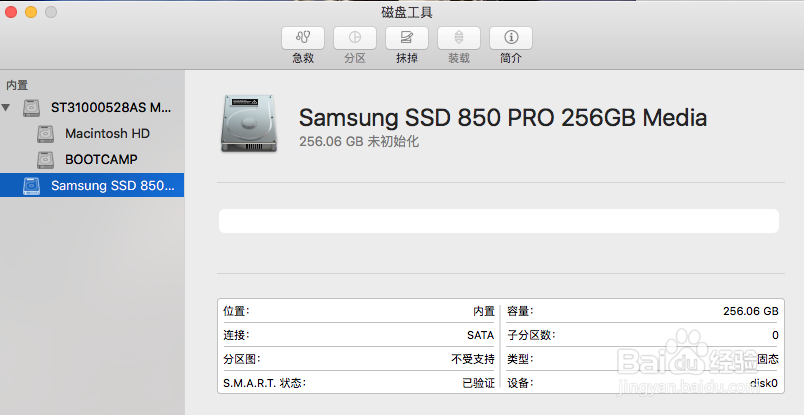804x415 pixels.
Task: Click the 内置 sidebar section header
Action: pyautogui.click(x=17, y=85)
